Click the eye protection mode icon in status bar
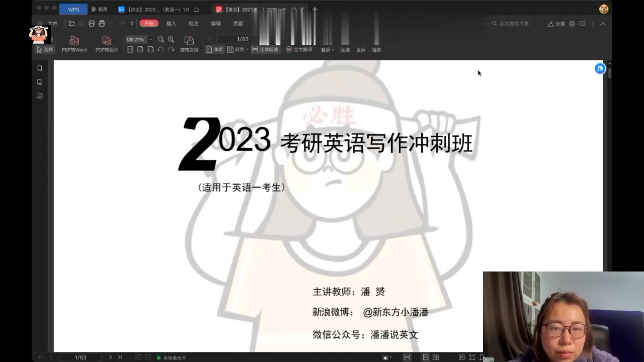644x362 pixels. [x=386, y=357]
